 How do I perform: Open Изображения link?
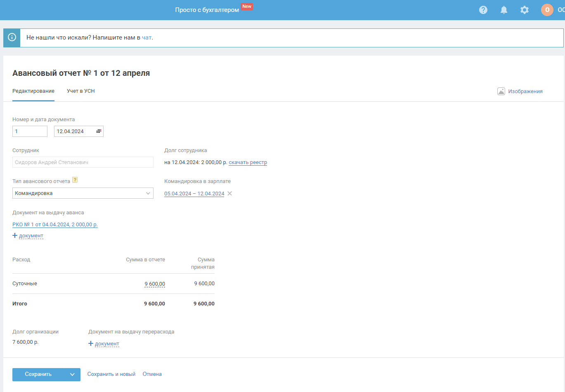(x=525, y=92)
